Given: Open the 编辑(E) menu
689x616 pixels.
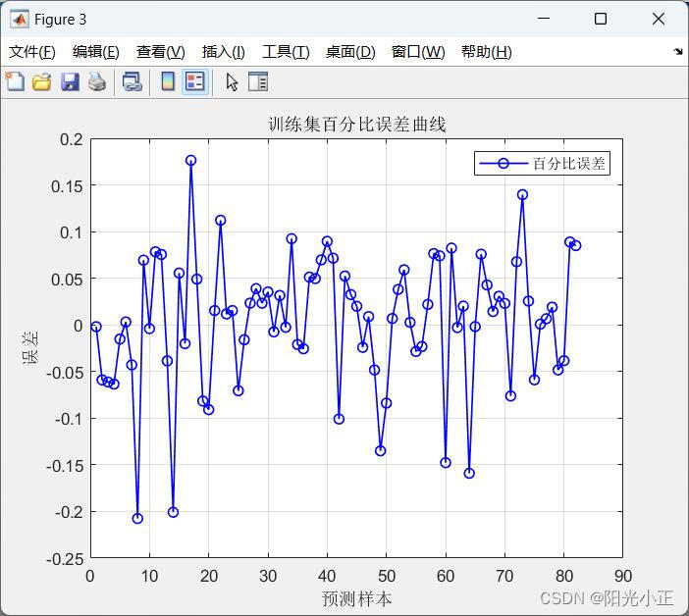Looking at the screenshot, I should click(96, 52).
